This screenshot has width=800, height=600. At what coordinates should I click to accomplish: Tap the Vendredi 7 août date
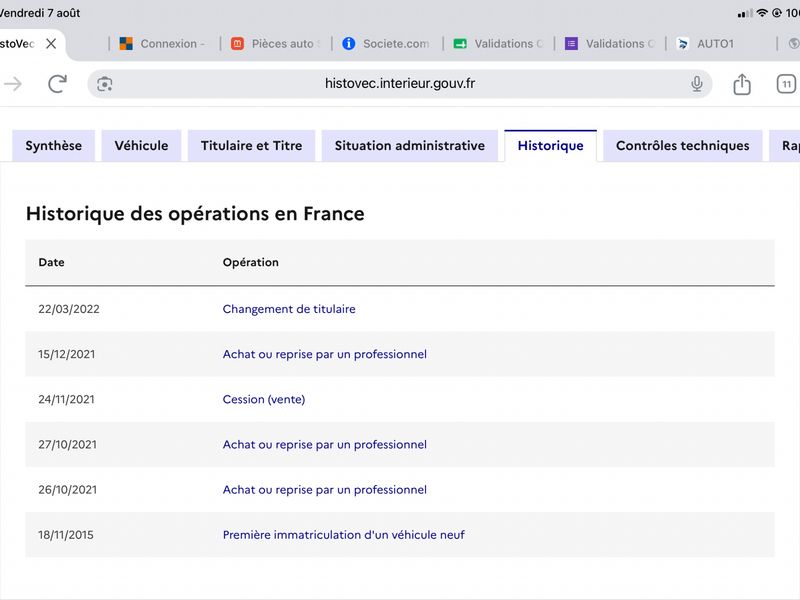click(x=40, y=13)
